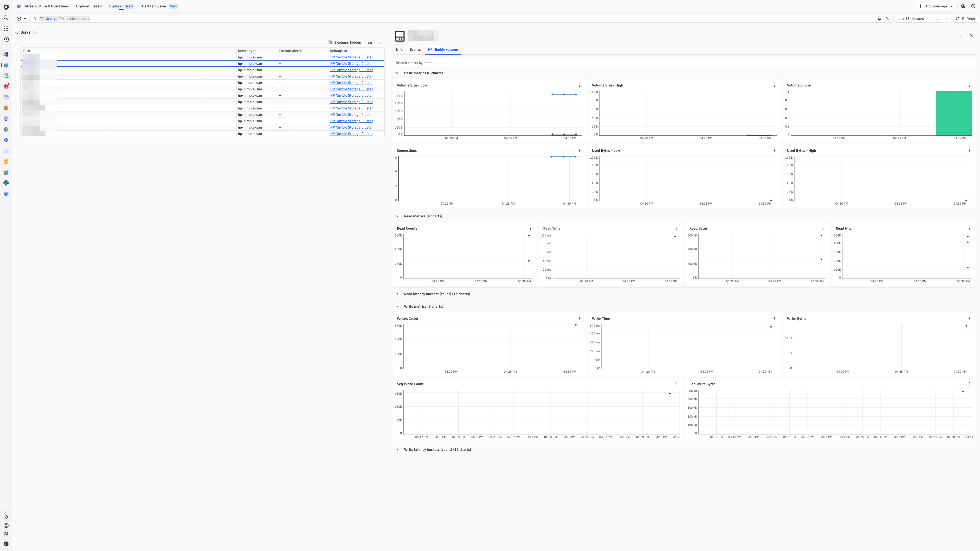Open Connections chart options menu
Screen dimensions: 980x551
[579, 151]
